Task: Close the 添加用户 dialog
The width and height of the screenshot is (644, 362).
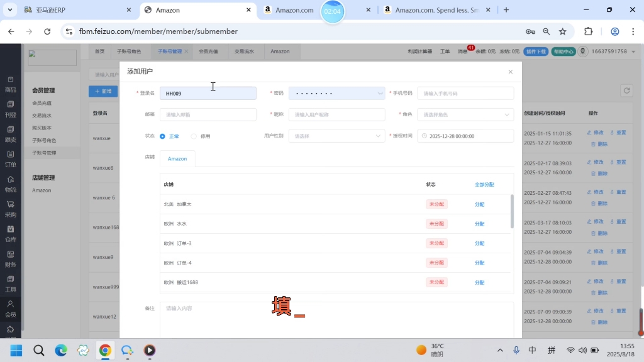Action: pos(511,72)
